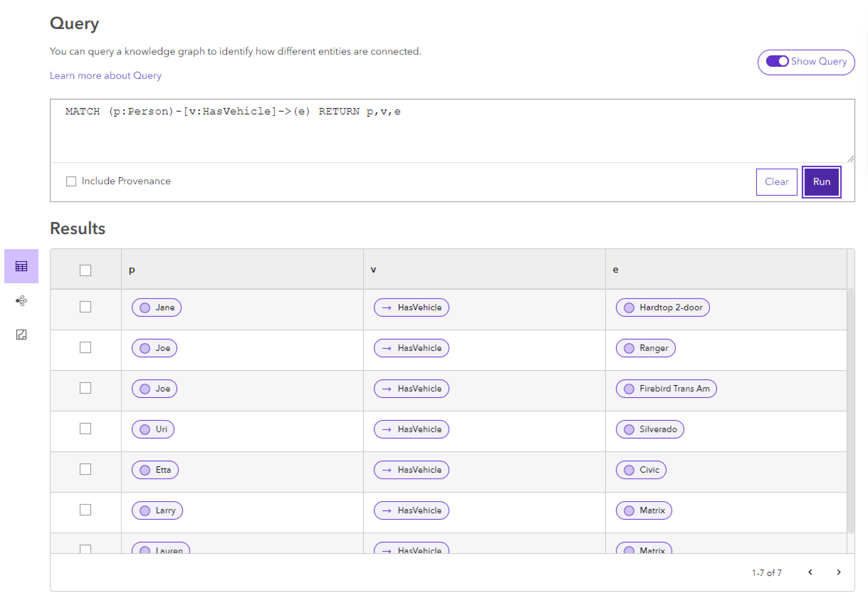Select the graph/network view icon
This screenshot has width=868, height=598.
click(22, 301)
